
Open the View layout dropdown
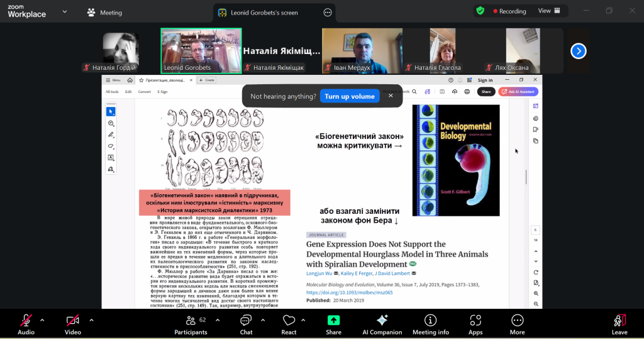pos(548,11)
